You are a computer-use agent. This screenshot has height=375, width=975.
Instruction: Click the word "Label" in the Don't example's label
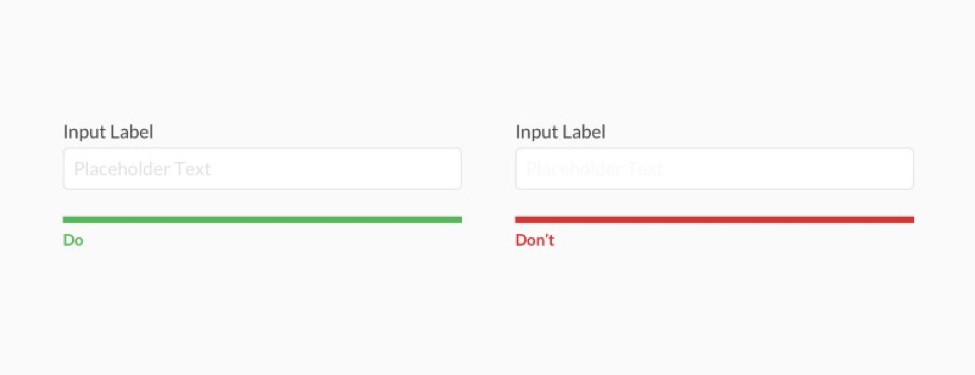click(584, 132)
